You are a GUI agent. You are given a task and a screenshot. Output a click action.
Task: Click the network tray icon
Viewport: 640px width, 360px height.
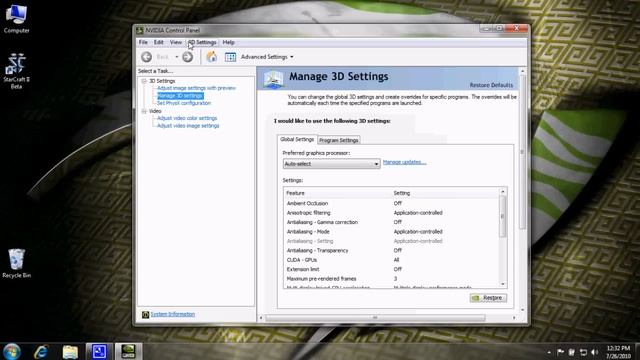tap(583, 352)
